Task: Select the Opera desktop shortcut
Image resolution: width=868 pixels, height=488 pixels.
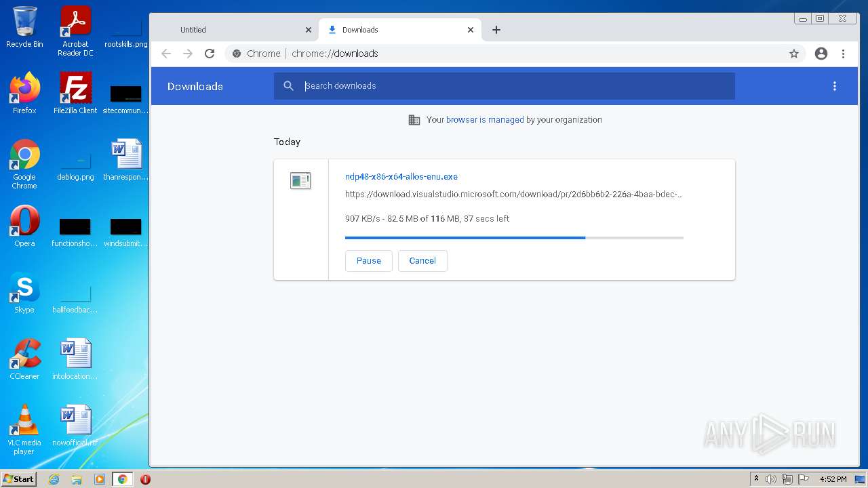Action: point(24,226)
